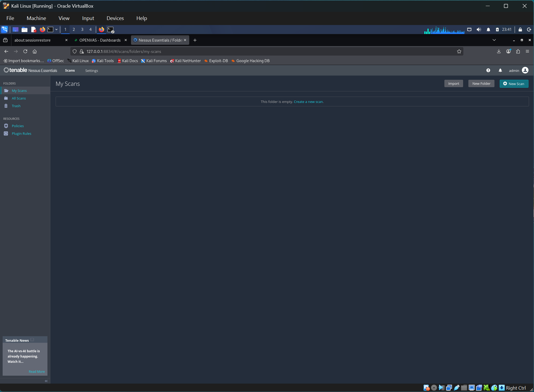Open the Kali Tools bookmark
Screen dimensions: 534x392
click(103, 61)
